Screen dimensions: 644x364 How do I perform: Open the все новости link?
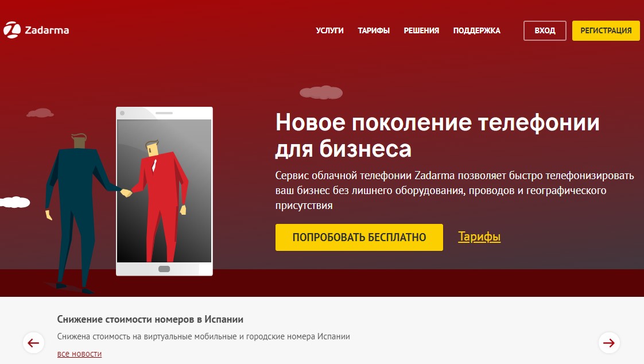79,354
